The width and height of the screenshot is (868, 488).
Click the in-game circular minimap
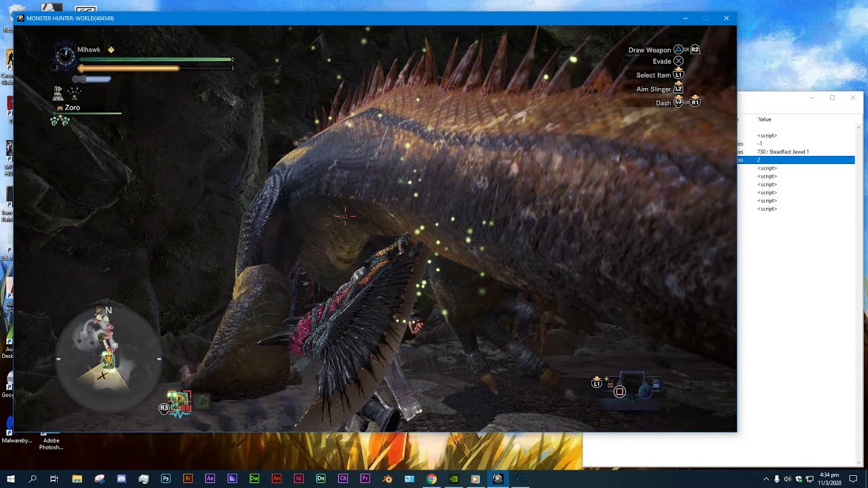pos(108,359)
